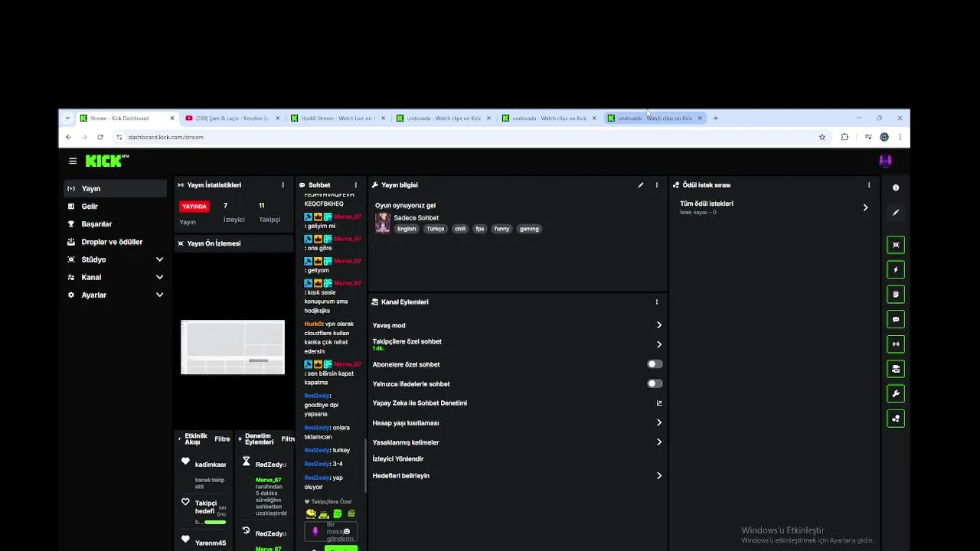Image resolution: width=980 pixels, height=551 pixels.
Task: Select Başarılar in the left sidebar
Action: point(116,223)
